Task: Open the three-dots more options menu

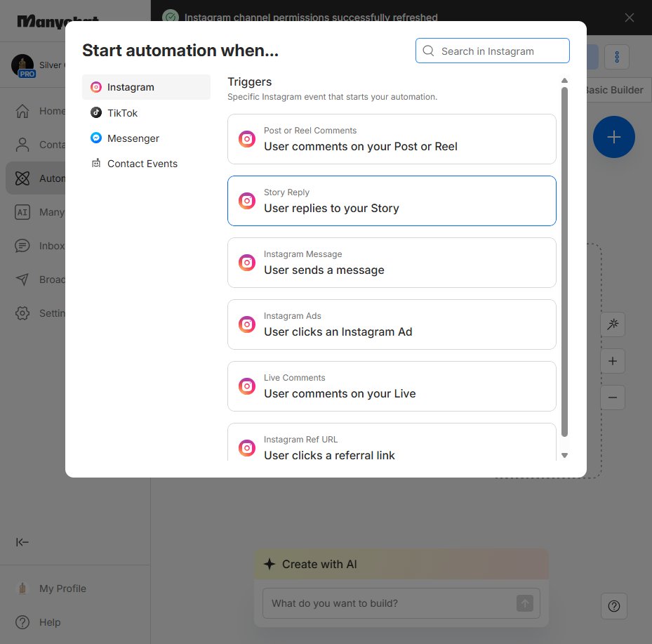Action: pyautogui.click(x=617, y=57)
